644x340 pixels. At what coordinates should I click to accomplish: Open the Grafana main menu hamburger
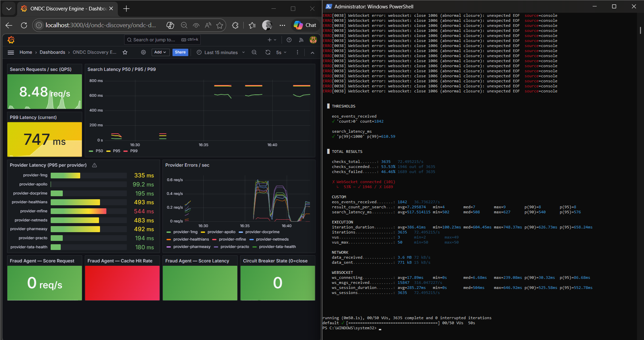click(x=11, y=52)
